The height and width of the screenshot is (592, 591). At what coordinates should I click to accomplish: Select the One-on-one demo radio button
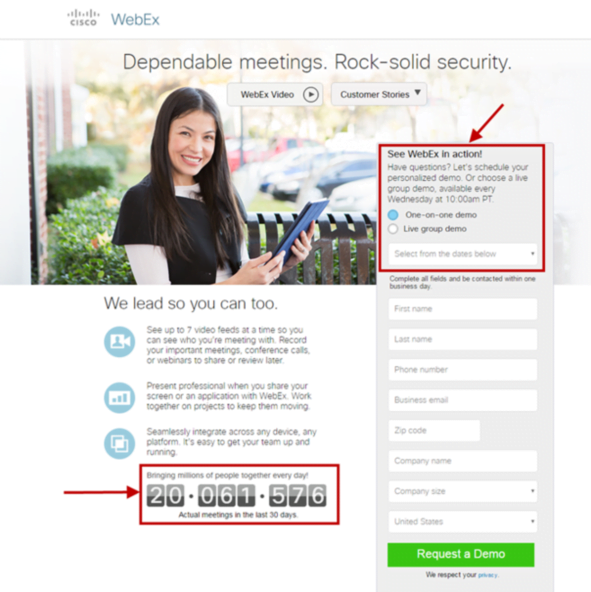tap(393, 215)
